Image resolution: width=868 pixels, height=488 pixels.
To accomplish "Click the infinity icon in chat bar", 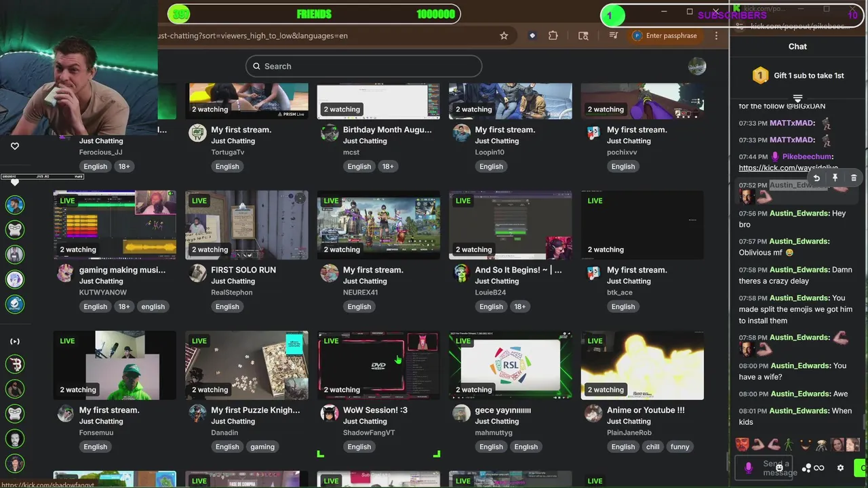I will coord(819,468).
